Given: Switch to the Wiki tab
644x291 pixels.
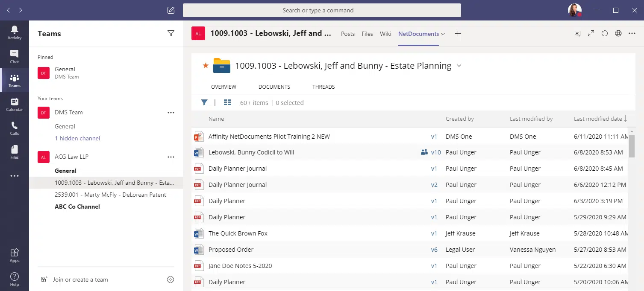Looking at the screenshot, I should pos(385,34).
